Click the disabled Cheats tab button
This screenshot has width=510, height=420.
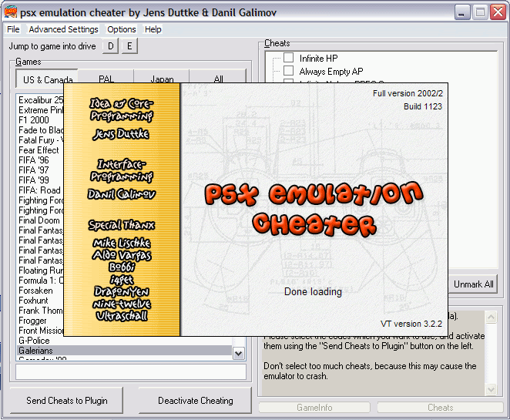pyautogui.click(x=440, y=408)
